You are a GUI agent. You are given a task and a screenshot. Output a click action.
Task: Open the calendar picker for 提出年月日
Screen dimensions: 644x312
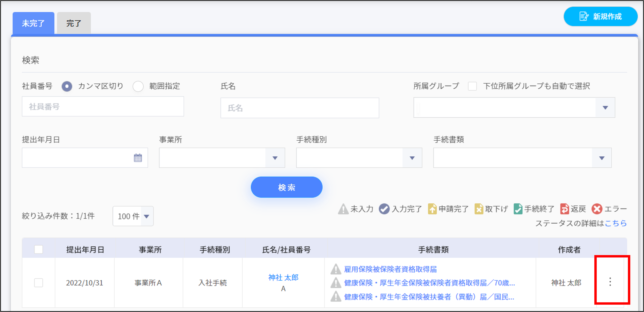pyautogui.click(x=138, y=158)
